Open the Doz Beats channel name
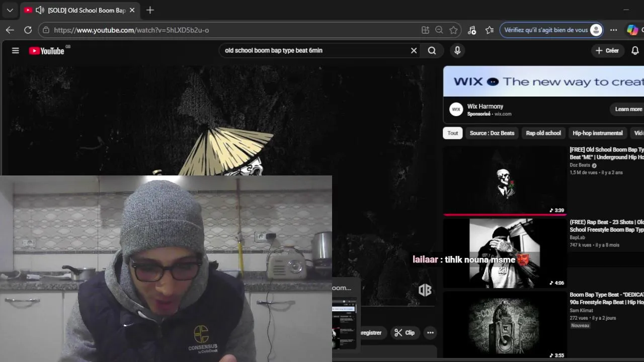 (x=580, y=165)
